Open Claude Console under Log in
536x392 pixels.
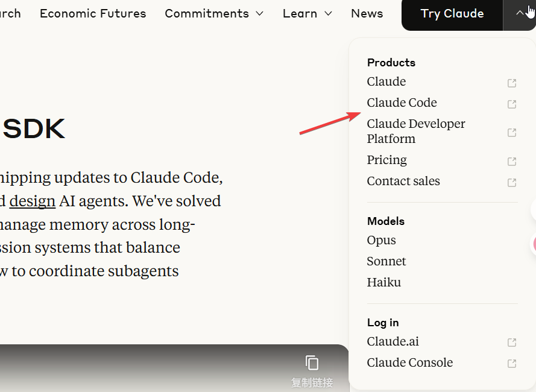409,362
